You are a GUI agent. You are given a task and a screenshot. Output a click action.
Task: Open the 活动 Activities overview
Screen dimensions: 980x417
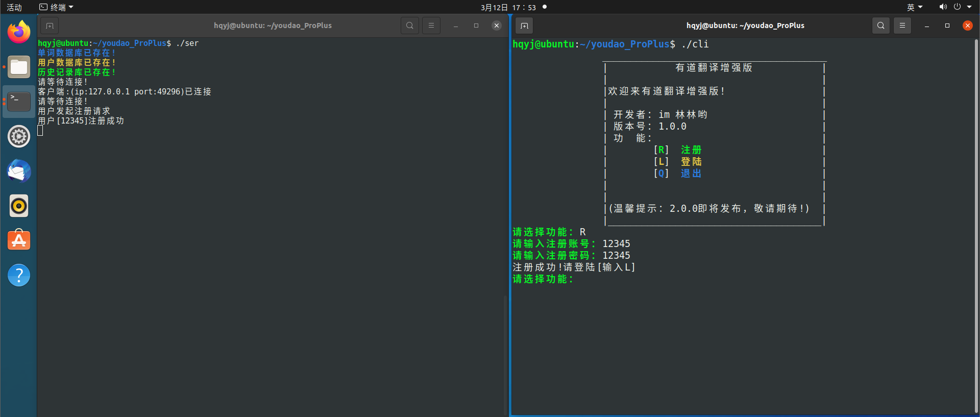(x=14, y=7)
